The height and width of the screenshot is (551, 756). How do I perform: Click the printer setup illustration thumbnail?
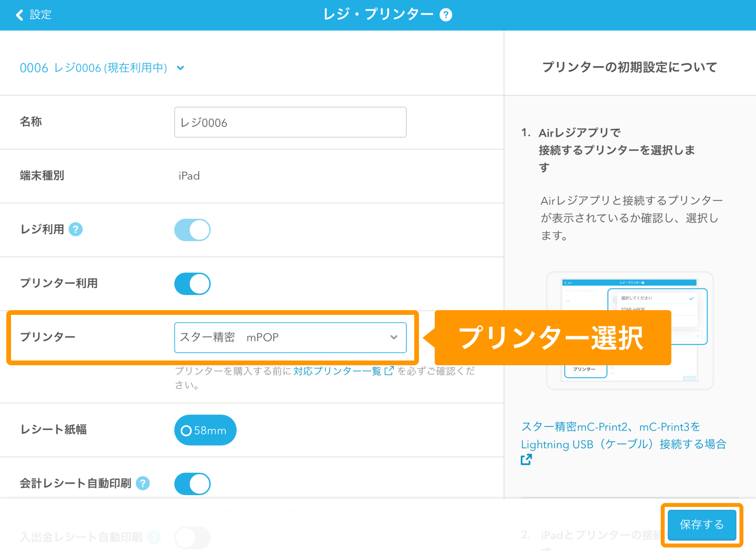pyautogui.click(x=630, y=331)
